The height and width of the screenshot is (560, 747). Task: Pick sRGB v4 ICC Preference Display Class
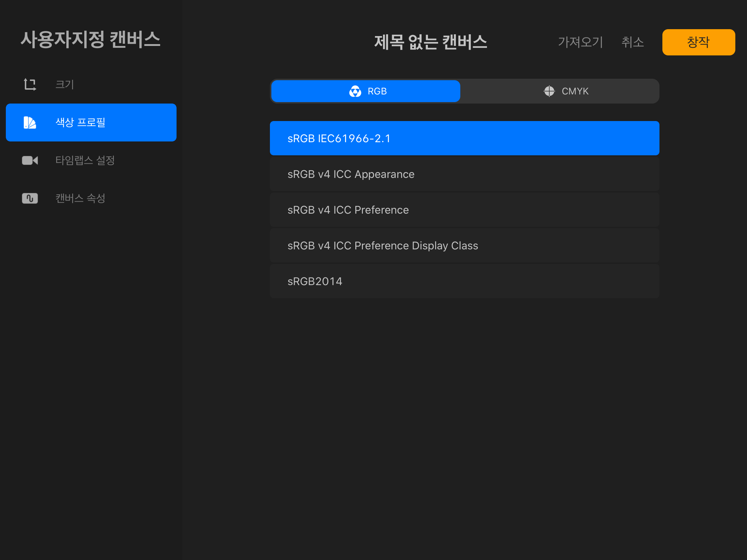pos(464,246)
